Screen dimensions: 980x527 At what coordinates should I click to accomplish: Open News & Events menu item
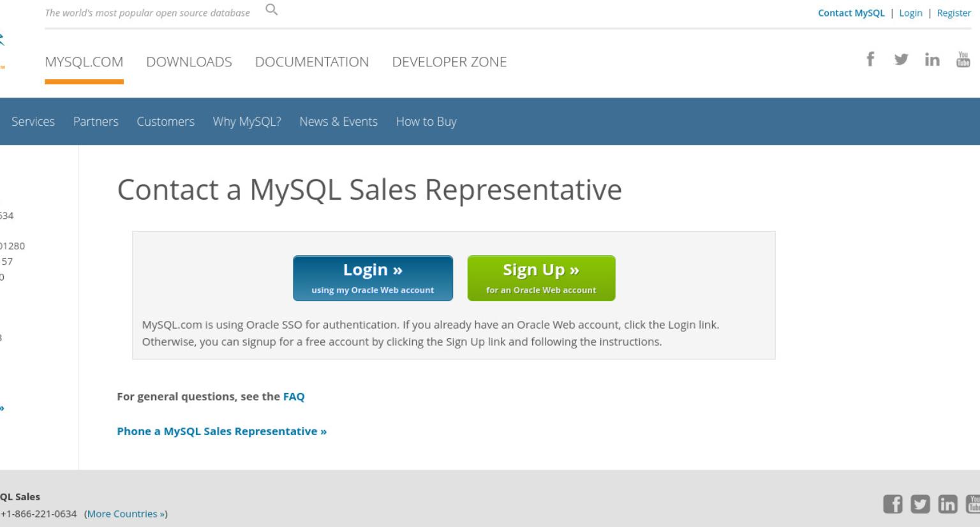(339, 121)
